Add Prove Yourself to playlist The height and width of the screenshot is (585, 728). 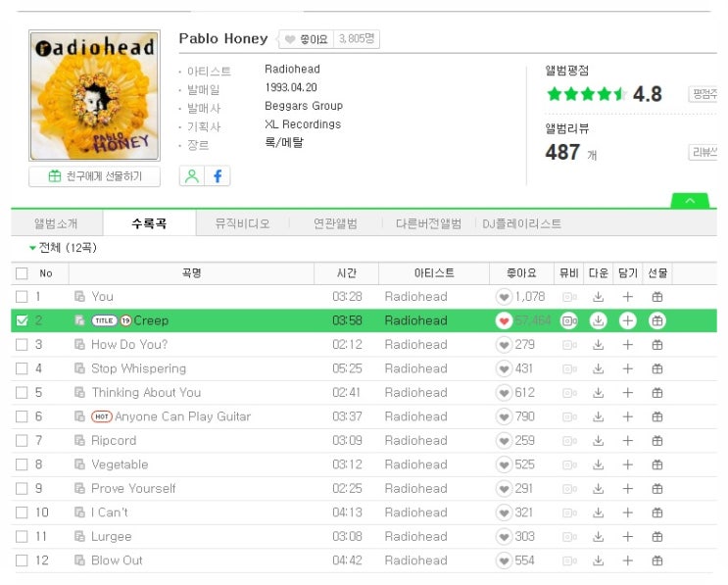click(x=628, y=489)
